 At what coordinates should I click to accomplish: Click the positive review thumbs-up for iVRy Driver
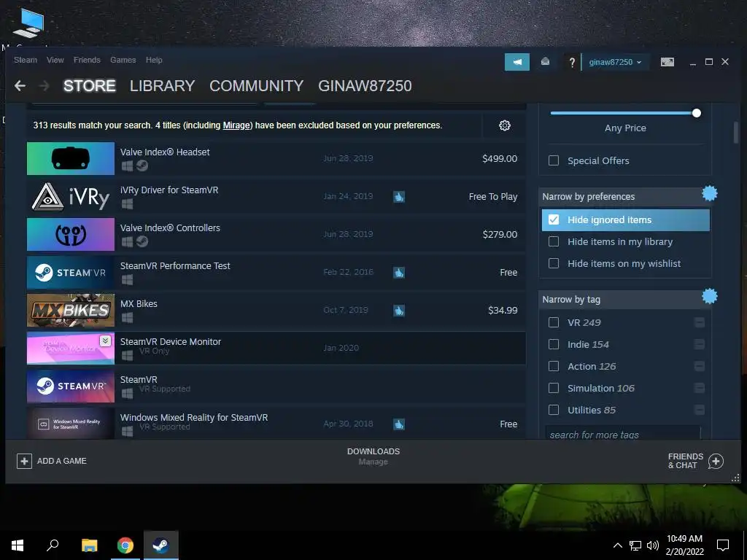399,197
